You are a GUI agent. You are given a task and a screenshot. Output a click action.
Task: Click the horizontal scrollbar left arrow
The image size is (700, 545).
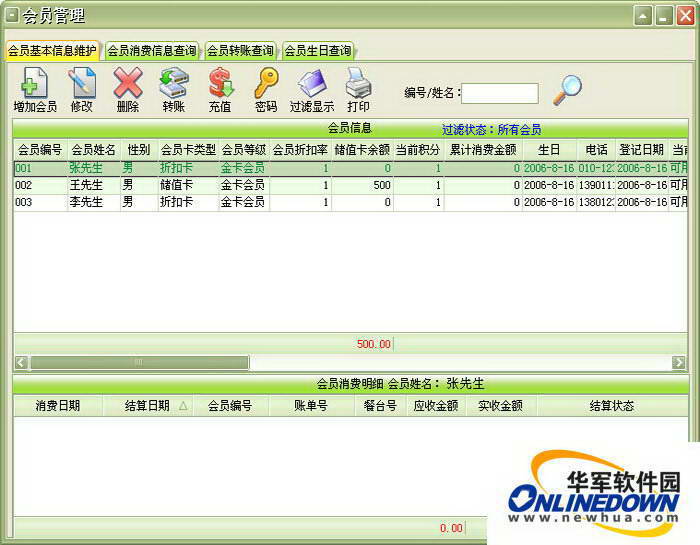pos(21,362)
